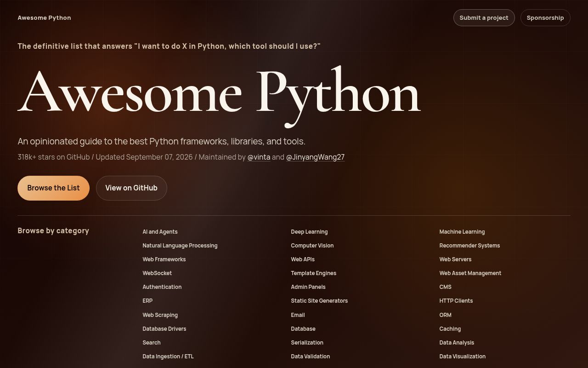This screenshot has height=368, width=588.
Task: Open Admin Panels category
Action: click(x=308, y=287)
